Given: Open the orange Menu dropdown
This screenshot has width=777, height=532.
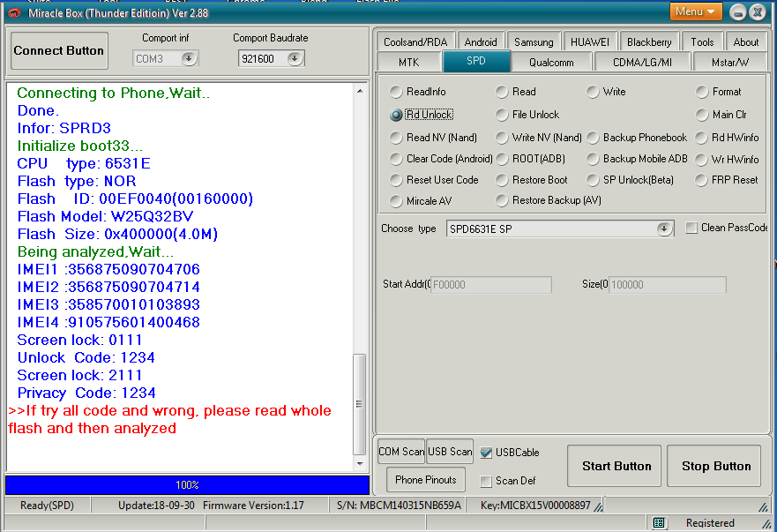Looking at the screenshot, I should pyautogui.click(x=695, y=11).
